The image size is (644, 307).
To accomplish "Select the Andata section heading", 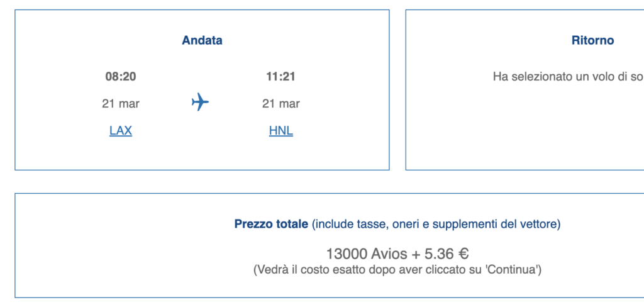I will point(202,40).
